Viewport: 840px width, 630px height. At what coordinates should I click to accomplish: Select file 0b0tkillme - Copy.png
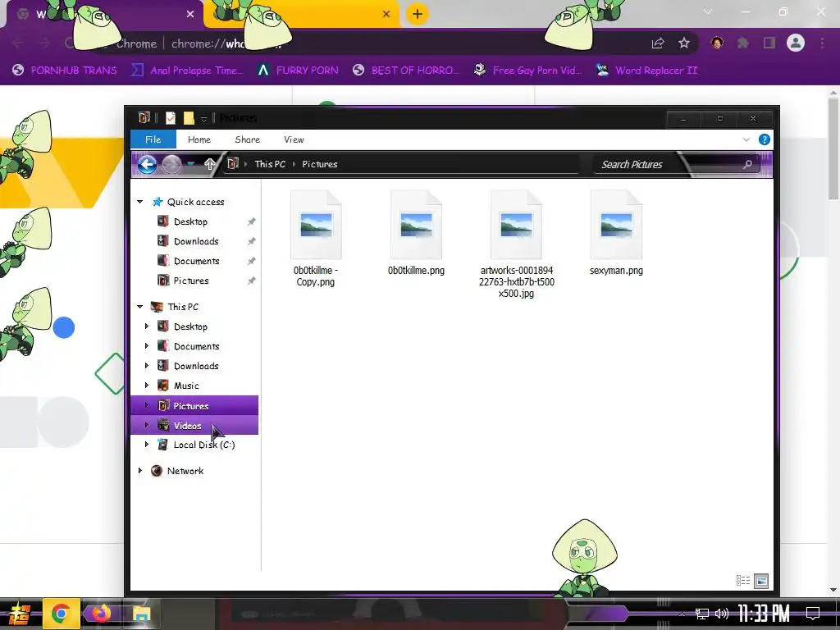pos(316,239)
